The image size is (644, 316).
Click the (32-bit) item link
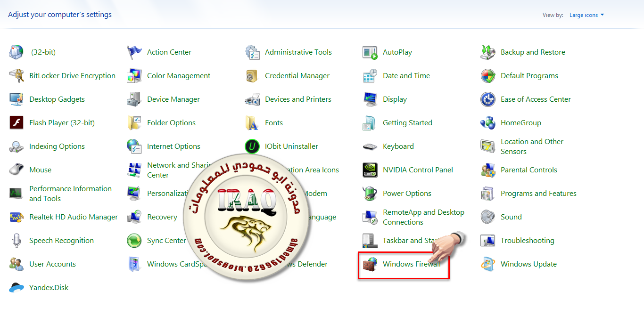pos(43,52)
